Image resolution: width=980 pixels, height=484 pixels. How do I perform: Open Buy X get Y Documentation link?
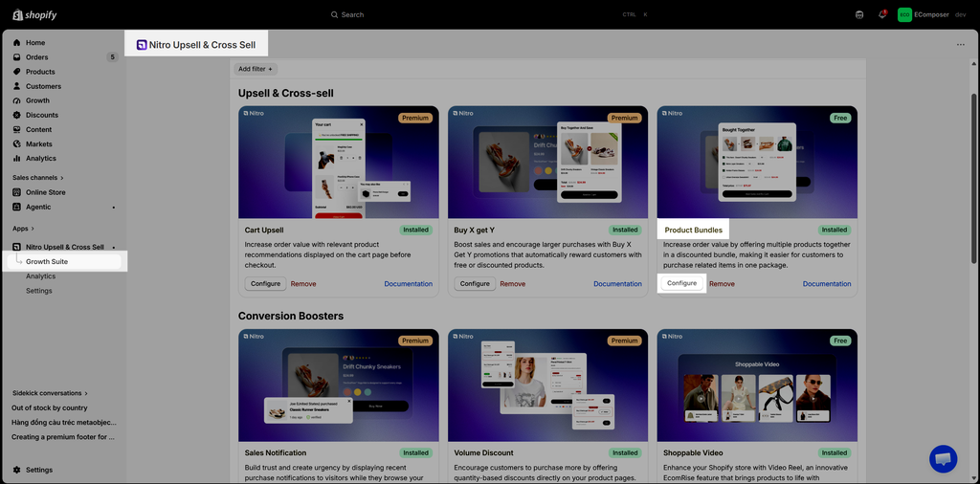(x=617, y=283)
